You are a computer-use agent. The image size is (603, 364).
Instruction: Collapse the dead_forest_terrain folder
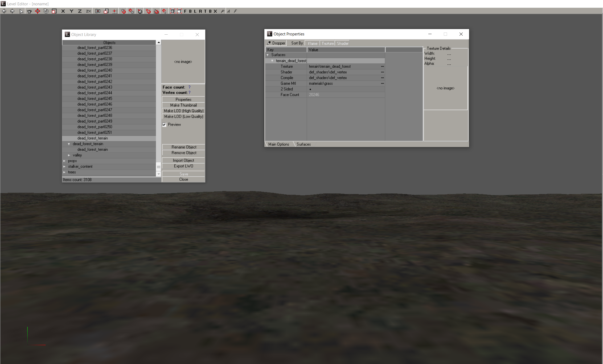69,144
